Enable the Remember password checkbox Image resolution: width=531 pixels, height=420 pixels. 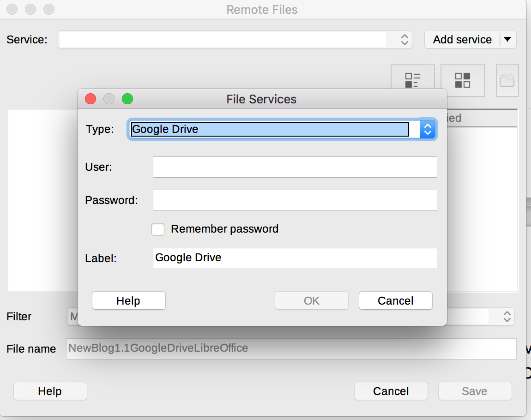coord(158,229)
